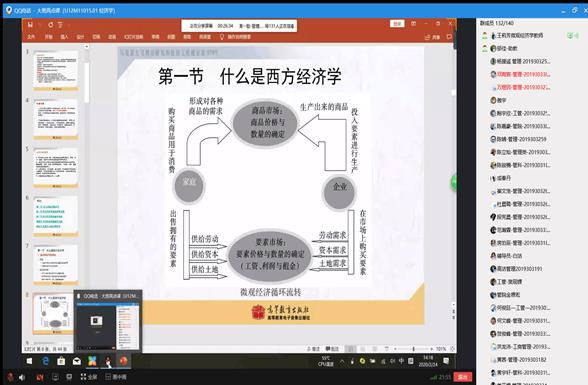Click the 全屏 (full screen) button

click(89, 377)
